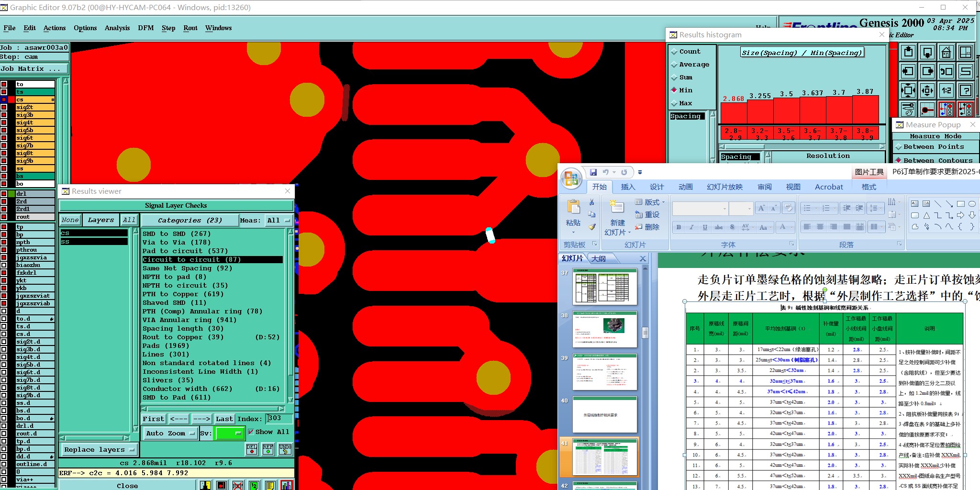The image size is (980, 490).
Task: Select slide 38 thumbnail
Action: [x=605, y=329]
